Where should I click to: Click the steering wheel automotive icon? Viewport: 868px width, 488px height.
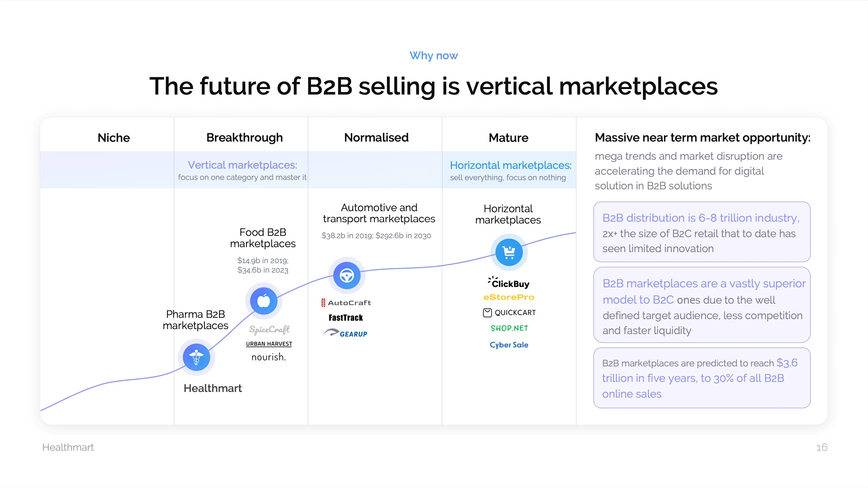click(x=347, y=276)
